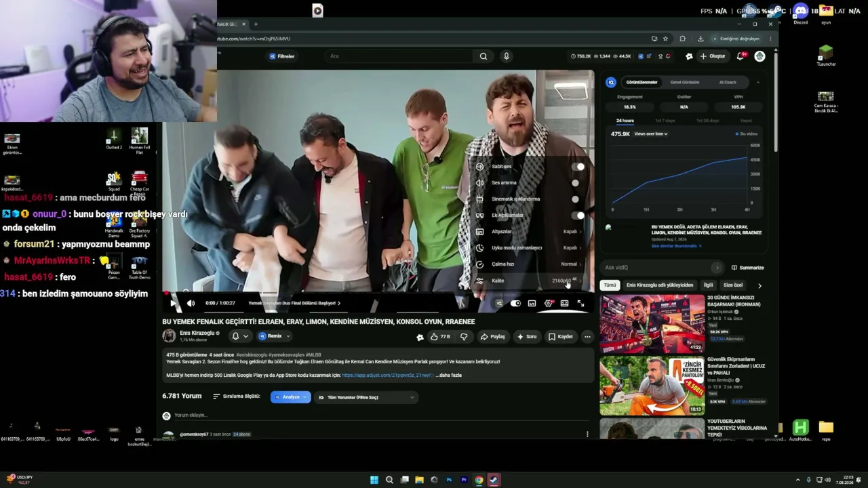This screenshot has width=868, height=488.
Task: Open the Zincir Kesmez Pantolon thumbnail
Action: [652, 385]
